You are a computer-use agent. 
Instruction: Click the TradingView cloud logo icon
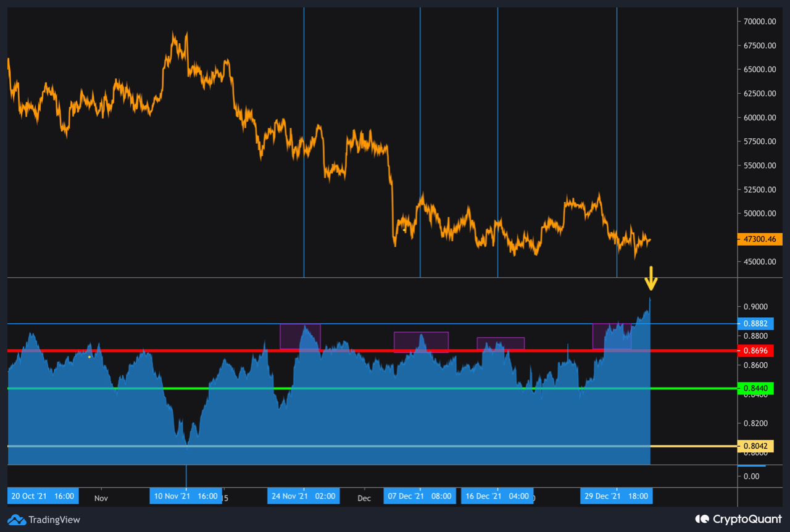point(17,520)
